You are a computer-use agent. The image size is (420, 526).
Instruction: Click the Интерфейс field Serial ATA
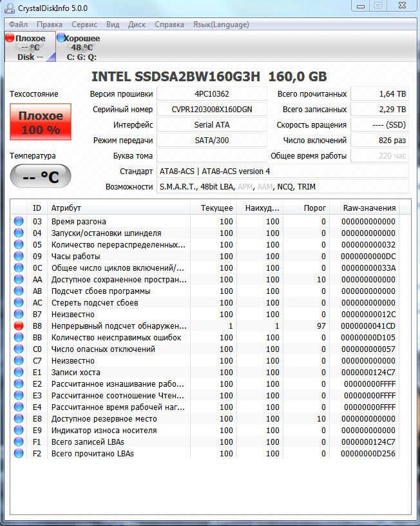[212, 125]
